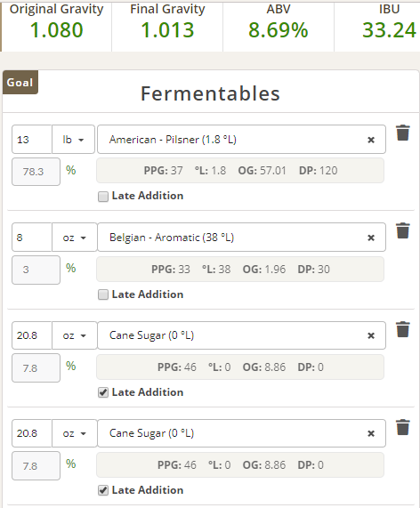Click the 13 amount field for Pilsner

point(32,140)
